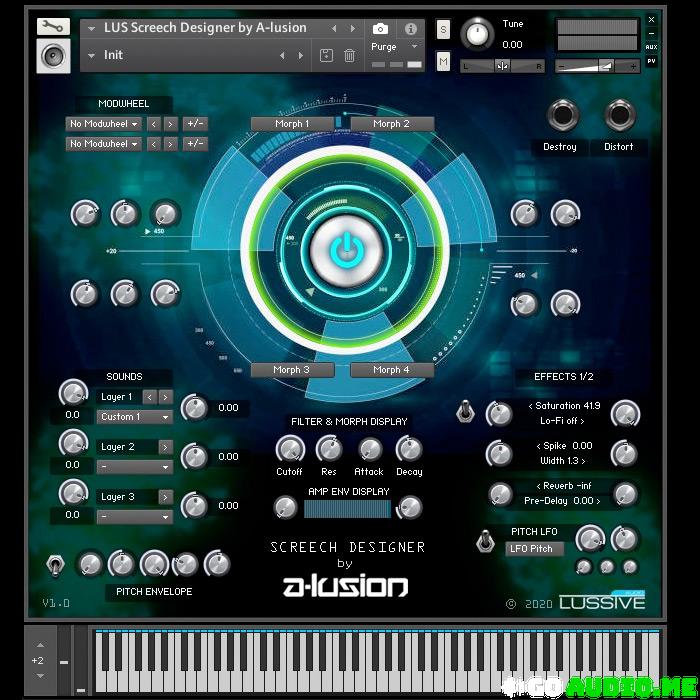Flip the Pitch LFO toggle switch

(485, 541)
